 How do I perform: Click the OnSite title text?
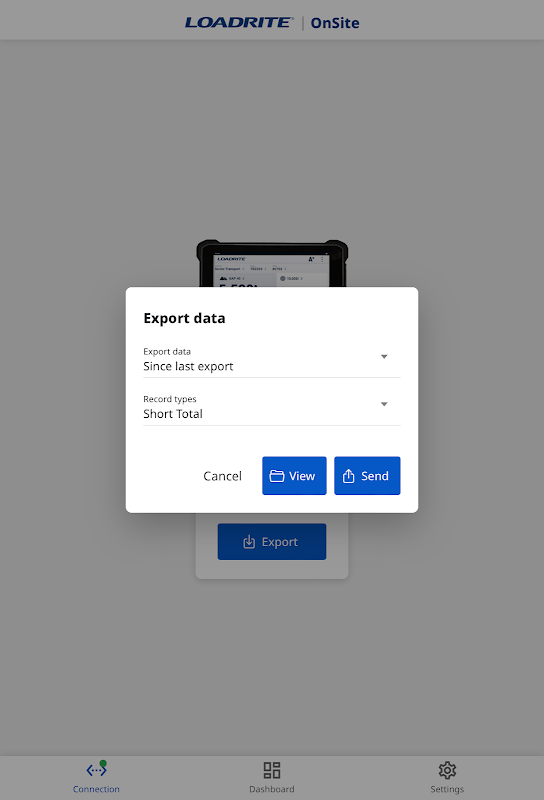pyautogui.click(x=335, y=23)
